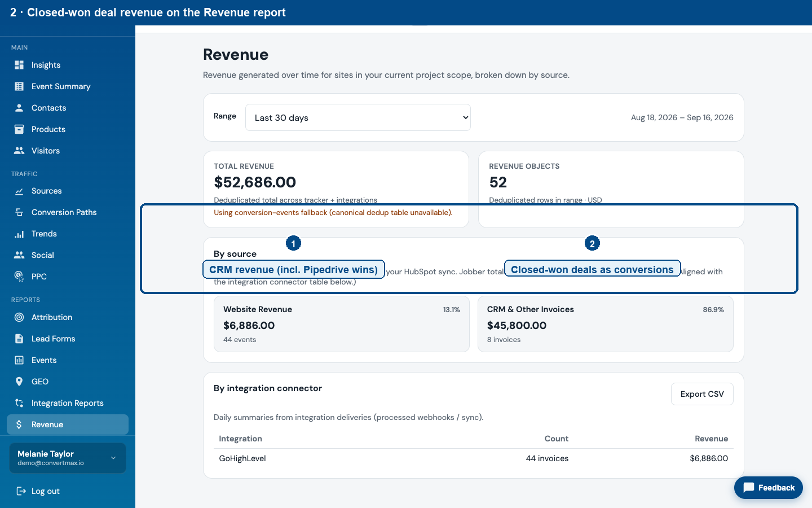Click the Export CSV button
This screenshot has width=812, height=508.
pos(702,394)
